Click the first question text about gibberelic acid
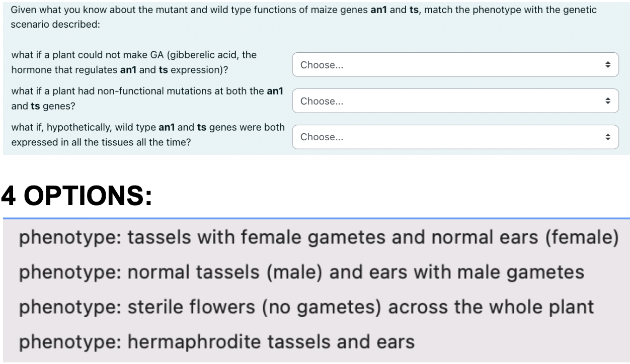 pos(133,62)
